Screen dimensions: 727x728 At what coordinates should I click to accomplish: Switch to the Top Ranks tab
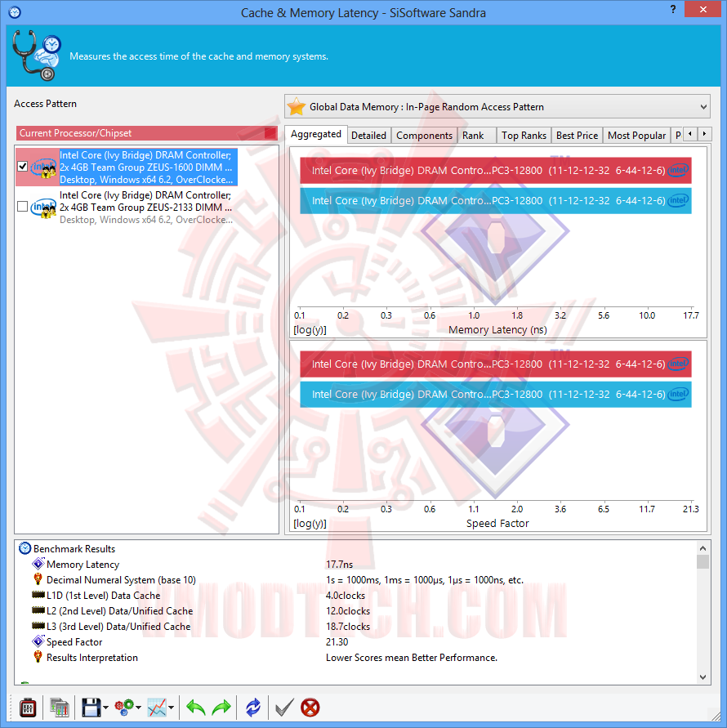(524, 135)
